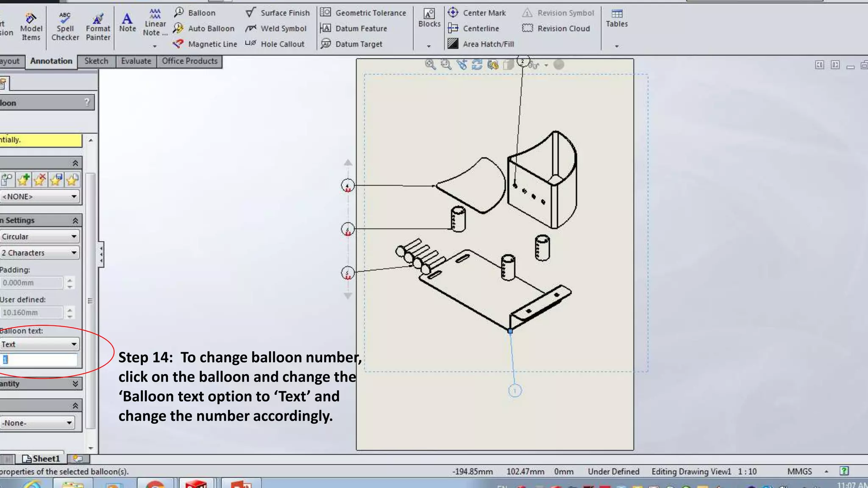868x488 pixels.
Task: Open the Sheet1 sheet tab
Action: pyautogui.click(x=41, y=459)
